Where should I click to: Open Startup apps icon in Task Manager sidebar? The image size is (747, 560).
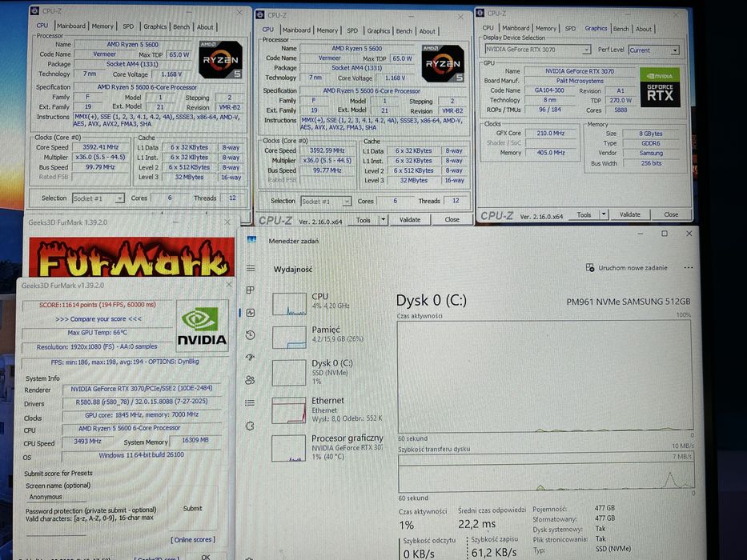click(x=251, y=357)
